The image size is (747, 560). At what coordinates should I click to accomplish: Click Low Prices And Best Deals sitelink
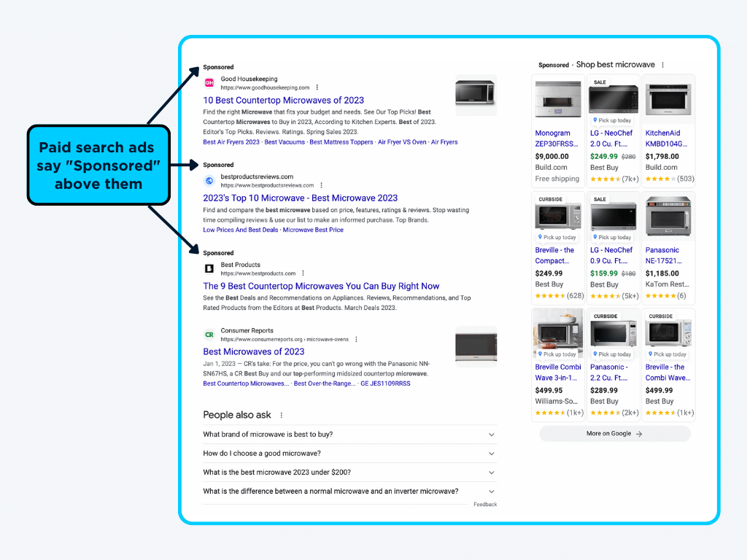(x=241, y=230)
